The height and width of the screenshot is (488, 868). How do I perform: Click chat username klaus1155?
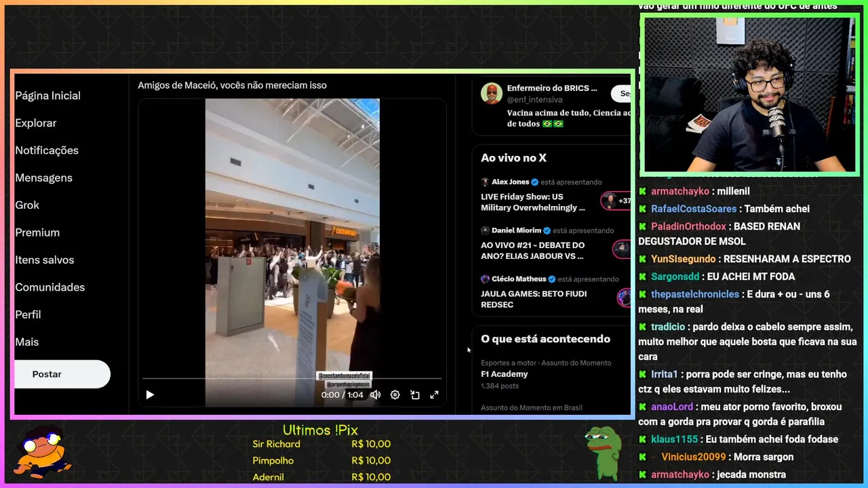(675, 439)
